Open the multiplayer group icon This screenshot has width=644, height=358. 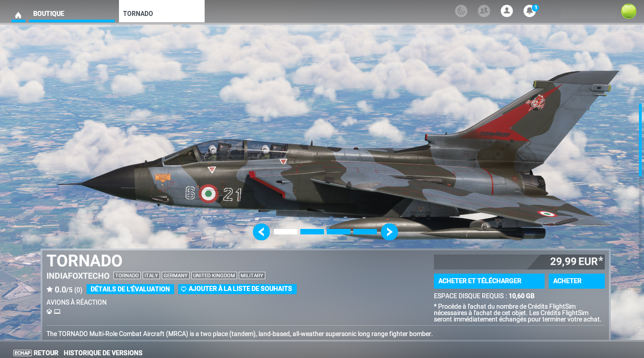coord(484,11)
